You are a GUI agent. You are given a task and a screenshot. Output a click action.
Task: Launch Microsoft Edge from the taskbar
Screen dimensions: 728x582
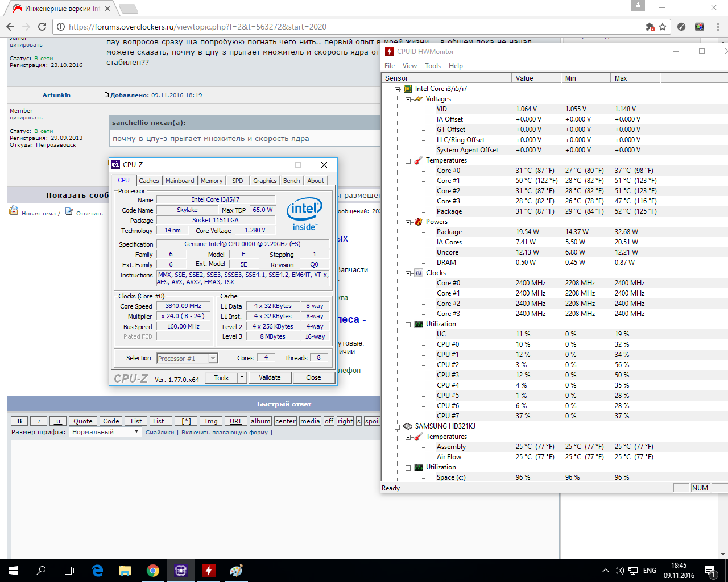click(97, 571)
